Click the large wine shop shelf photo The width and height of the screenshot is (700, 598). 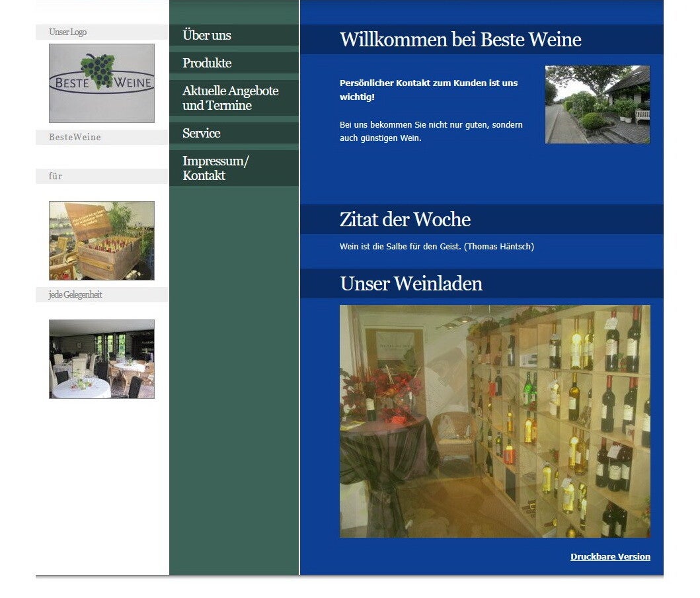point(494,421)
